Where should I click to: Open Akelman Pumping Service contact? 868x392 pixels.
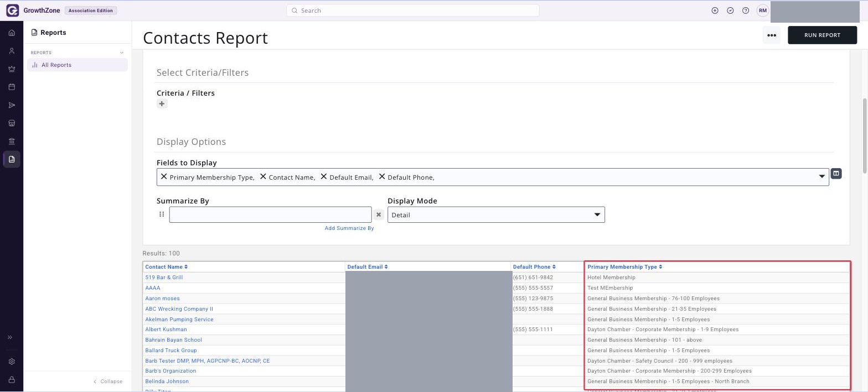[179, 320]
